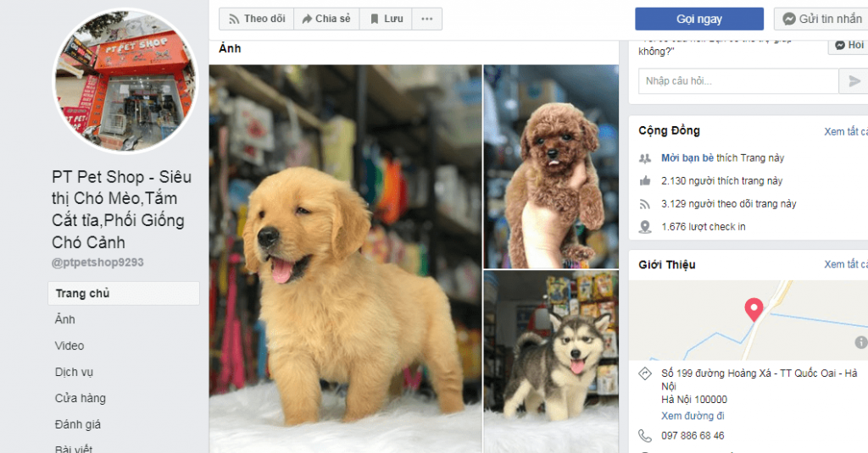The width and height of the screenshot is (868, 453).
Task: Toggle the Theo dõi follow button
Action: (x=256, y=19)
